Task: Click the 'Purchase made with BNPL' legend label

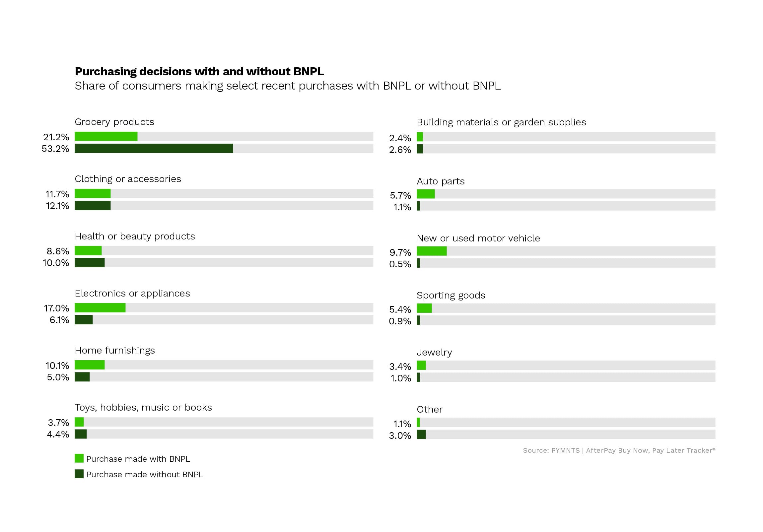Action: click(x=138, y=459)
